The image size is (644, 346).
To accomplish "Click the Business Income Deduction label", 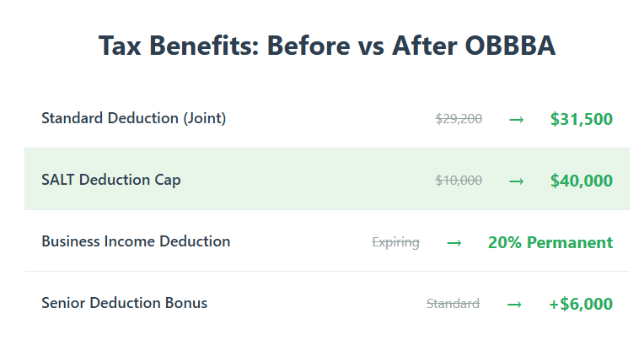I will (136, 241).
